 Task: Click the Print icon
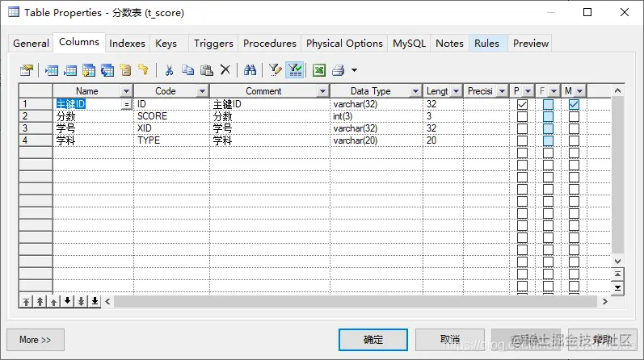pos(338,70)
